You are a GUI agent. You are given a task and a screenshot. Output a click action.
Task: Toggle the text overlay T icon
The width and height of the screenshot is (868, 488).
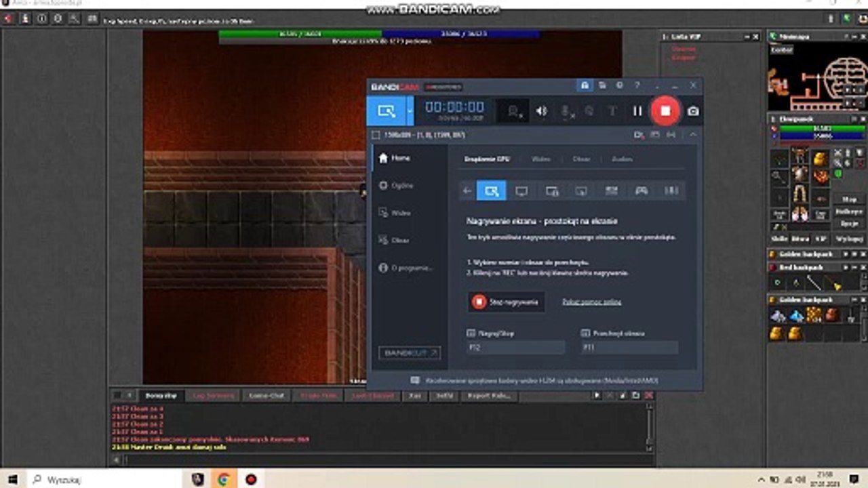612,111
